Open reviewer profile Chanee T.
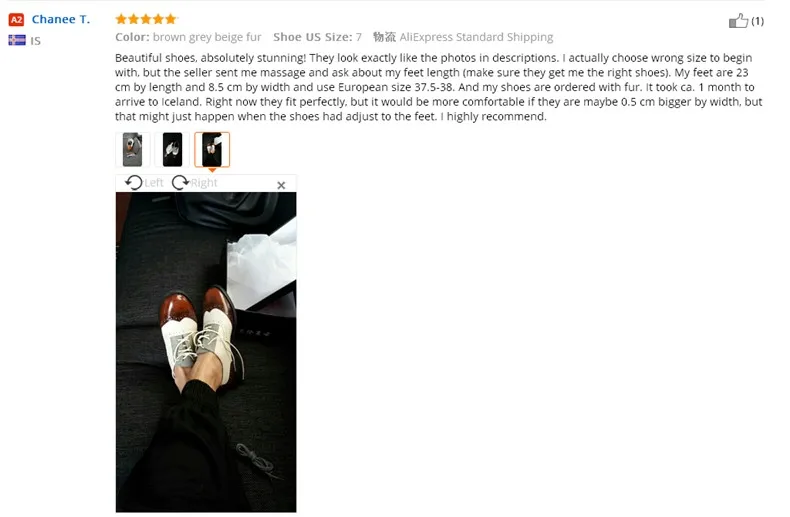 (x=61, y=19)
